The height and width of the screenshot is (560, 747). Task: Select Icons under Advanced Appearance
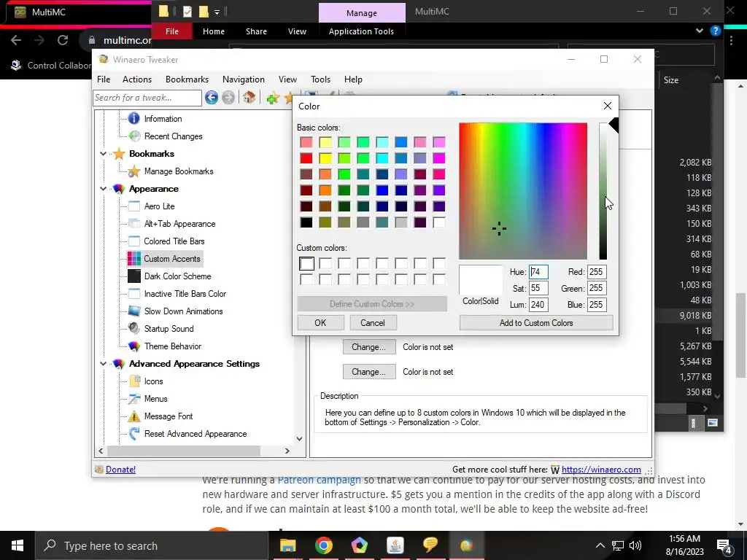pyautogui.click(x=153, y=381)
